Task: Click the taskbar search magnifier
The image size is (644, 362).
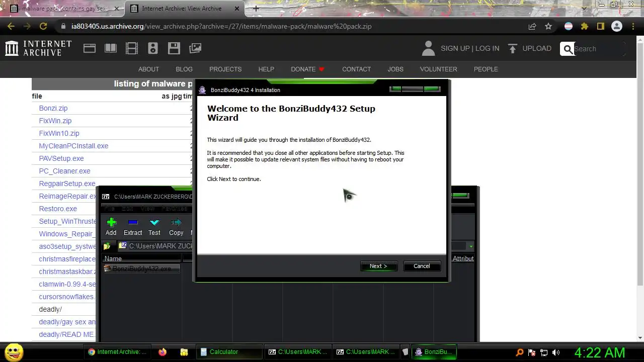Action: [x=520, y=352]
